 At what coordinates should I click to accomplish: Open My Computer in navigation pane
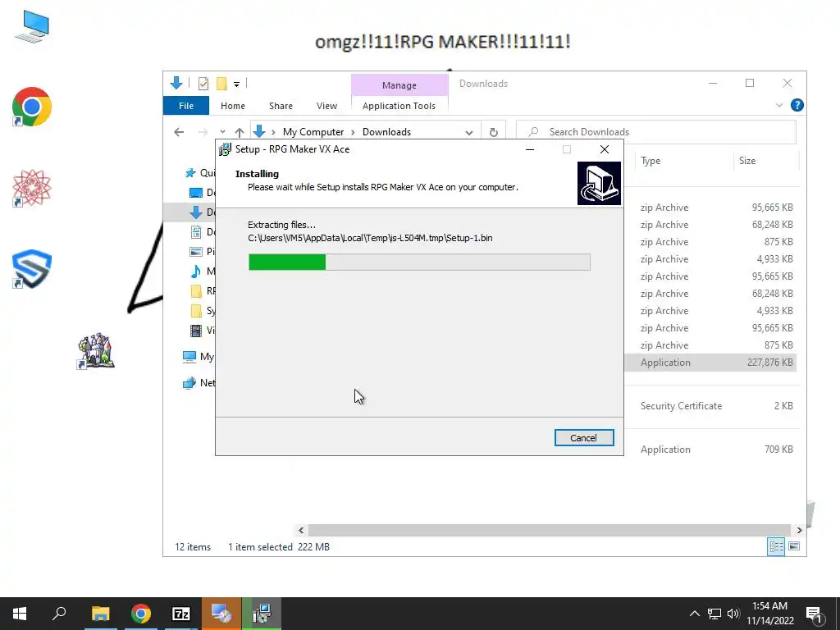199,357
